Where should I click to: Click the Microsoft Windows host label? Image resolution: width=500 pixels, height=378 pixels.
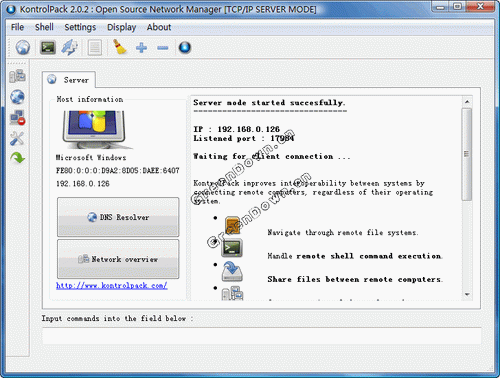point(91,157)
